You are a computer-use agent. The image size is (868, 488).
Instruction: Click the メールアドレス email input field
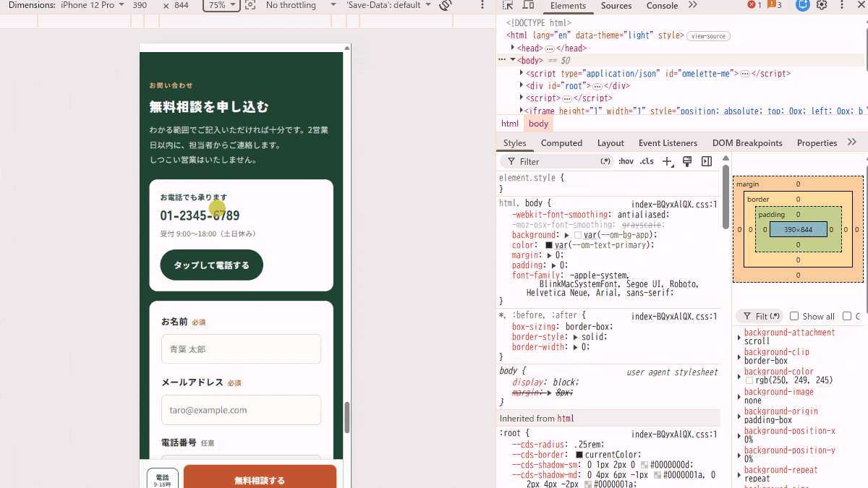(241, 410)
